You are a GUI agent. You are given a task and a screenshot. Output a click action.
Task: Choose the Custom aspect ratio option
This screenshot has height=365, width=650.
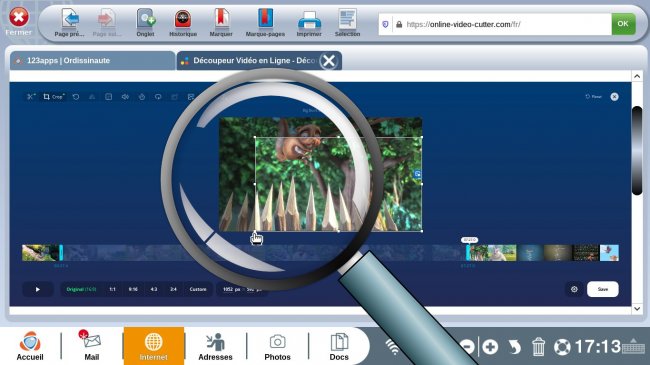point(198,289)
